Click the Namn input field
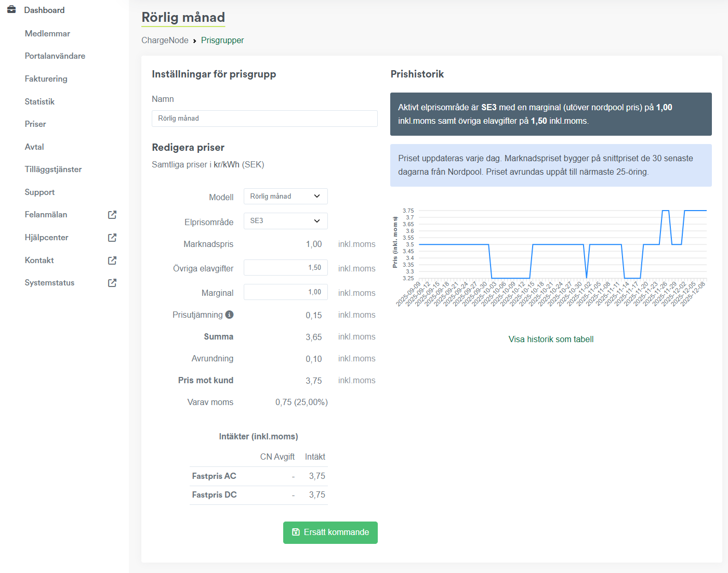 pos(264,119)
